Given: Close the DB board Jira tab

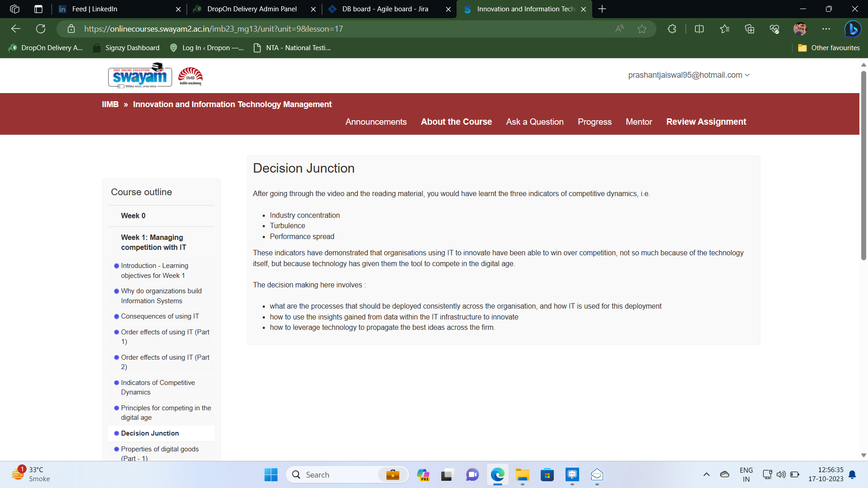Looking at the screenshot, I should (448, 9).
